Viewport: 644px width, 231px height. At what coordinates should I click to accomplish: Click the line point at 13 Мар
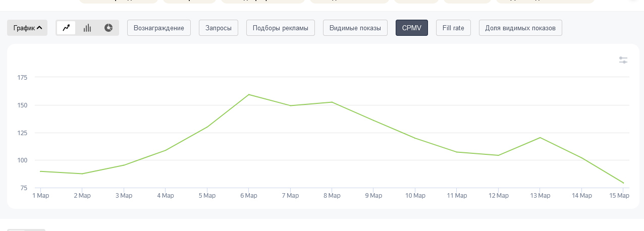click(x=540, y=137)
